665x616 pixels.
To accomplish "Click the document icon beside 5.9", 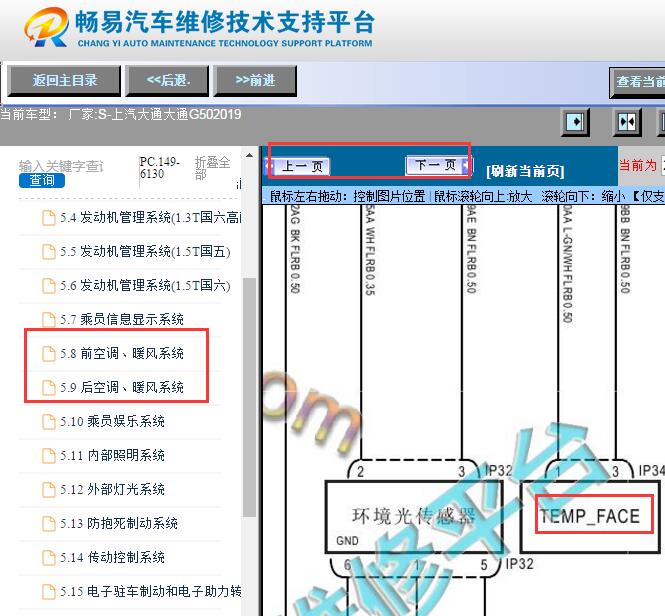I will click(x=49, y=387).
